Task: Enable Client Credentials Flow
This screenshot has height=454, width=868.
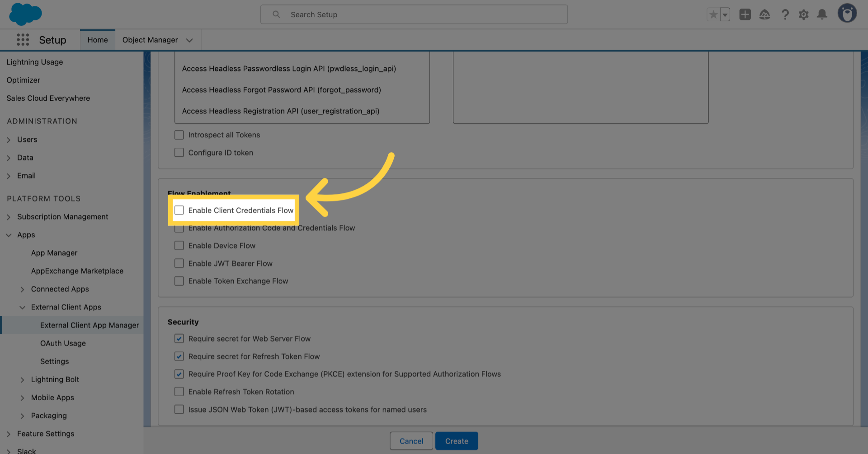Action: [x=179, y=210]
